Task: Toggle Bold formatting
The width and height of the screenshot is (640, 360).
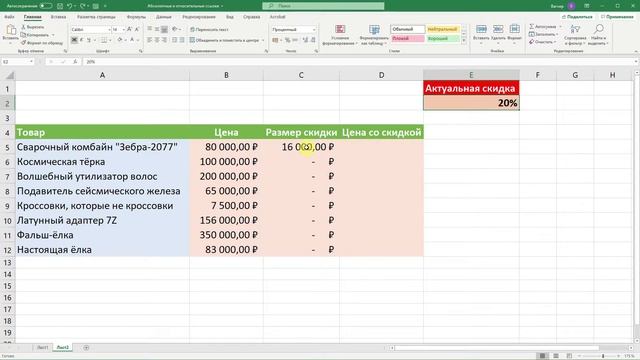Action: point(74,40)
